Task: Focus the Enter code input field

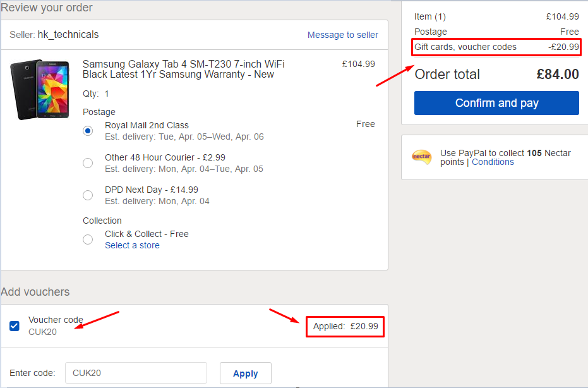Action: click(136, 373)
